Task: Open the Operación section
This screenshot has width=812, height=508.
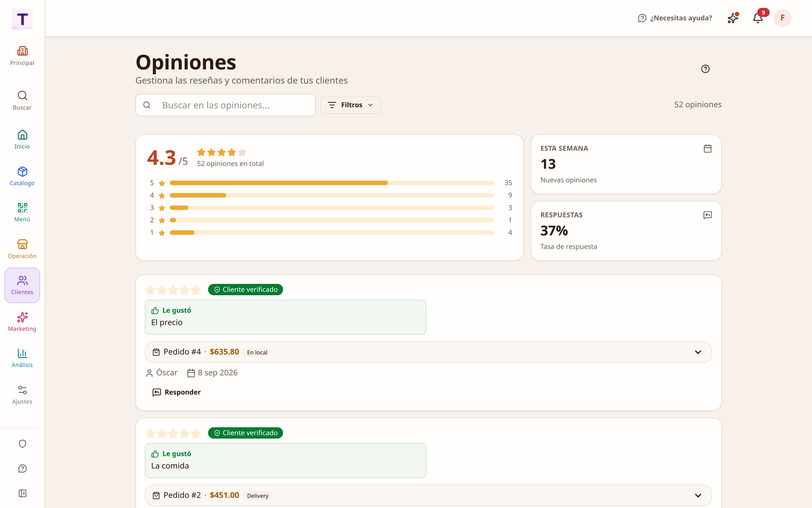Action: [x=22, y=249]
